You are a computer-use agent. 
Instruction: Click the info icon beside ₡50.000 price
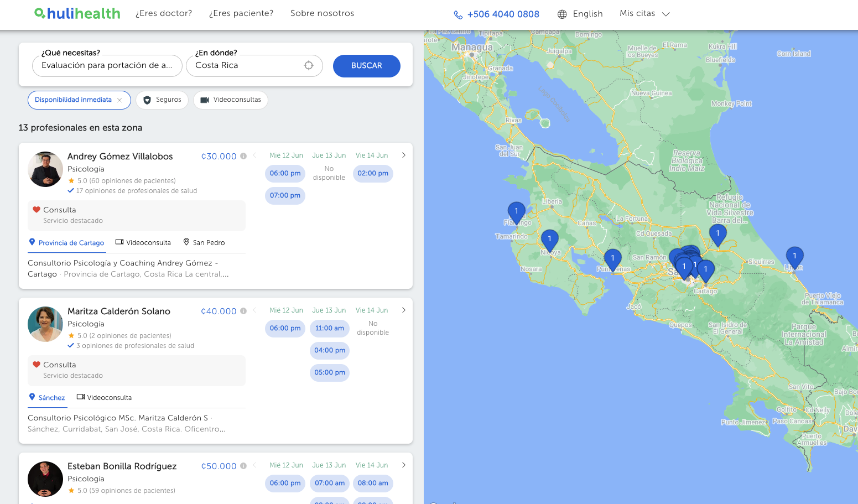243,466
